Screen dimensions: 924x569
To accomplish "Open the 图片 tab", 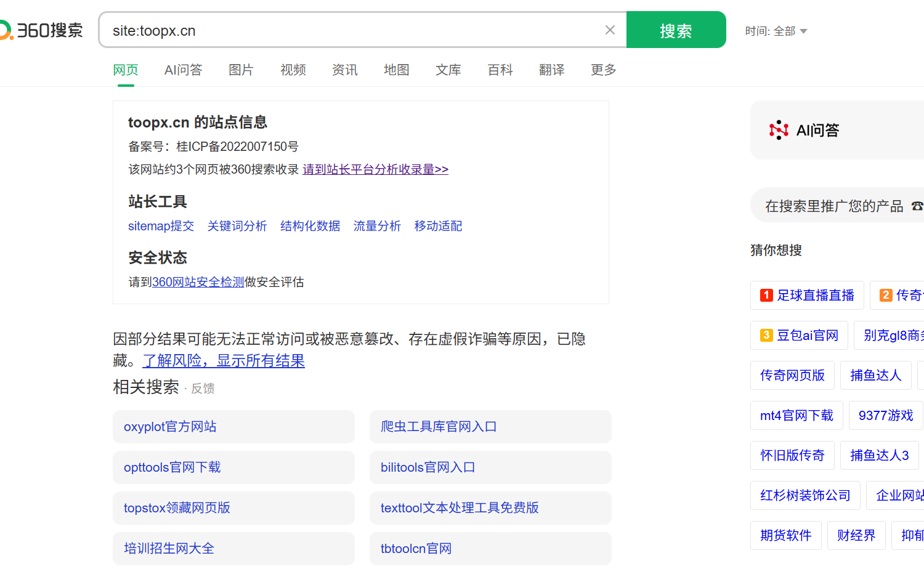I will [241, 70].
